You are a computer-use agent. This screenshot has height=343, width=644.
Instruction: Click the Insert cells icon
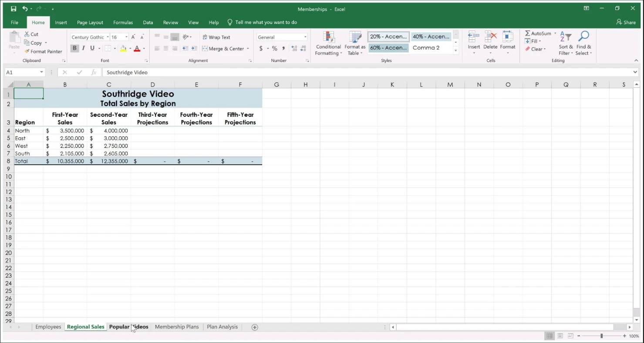point(474,38)
